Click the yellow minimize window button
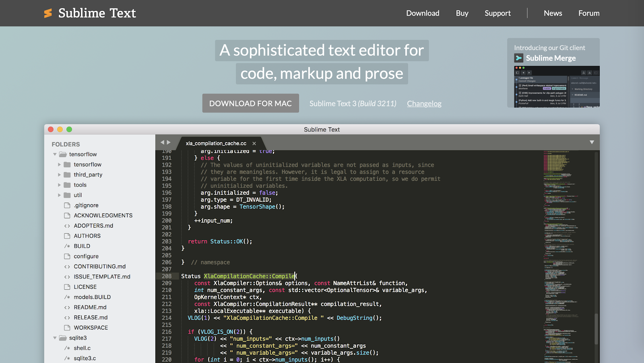 [x=60, y=129]
